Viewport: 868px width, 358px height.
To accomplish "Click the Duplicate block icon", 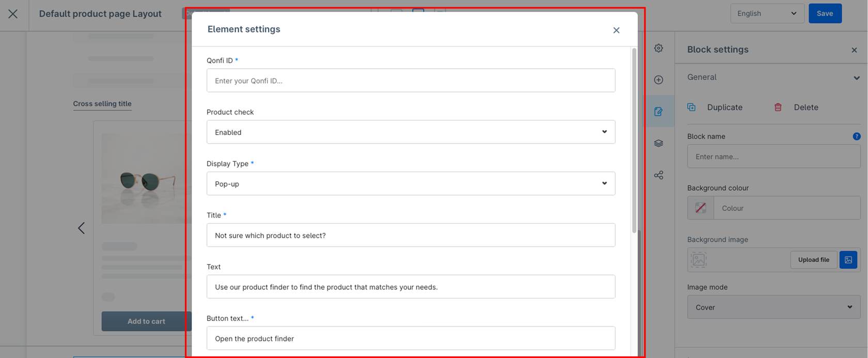I will 691,107.
